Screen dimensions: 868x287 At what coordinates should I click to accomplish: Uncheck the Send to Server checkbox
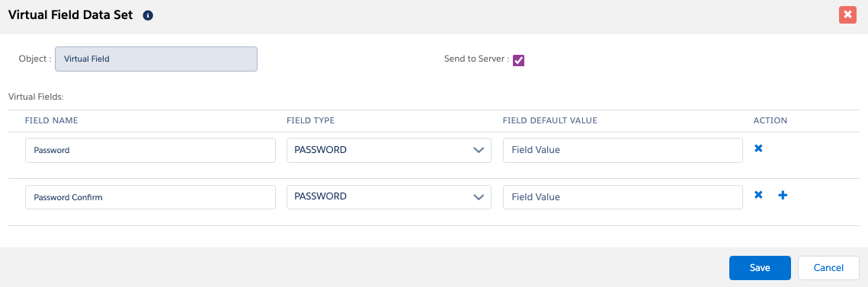tap(519, 60)
